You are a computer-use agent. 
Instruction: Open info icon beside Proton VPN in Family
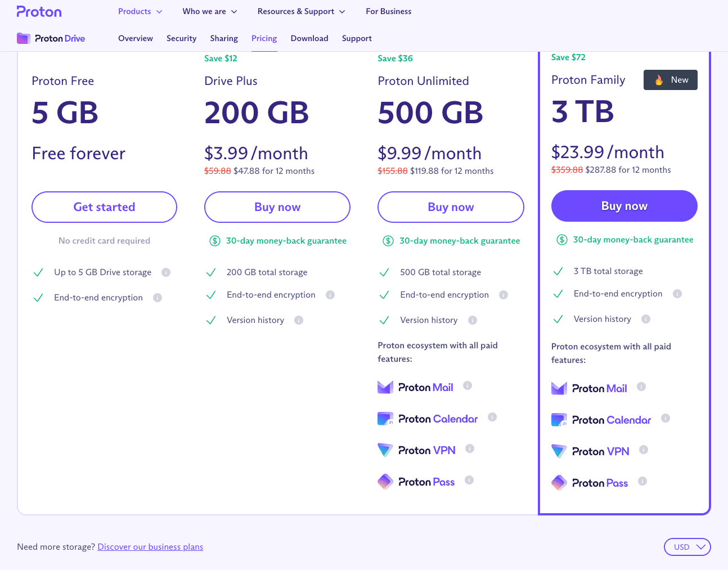pyautogui.click(x=644, y=450)
